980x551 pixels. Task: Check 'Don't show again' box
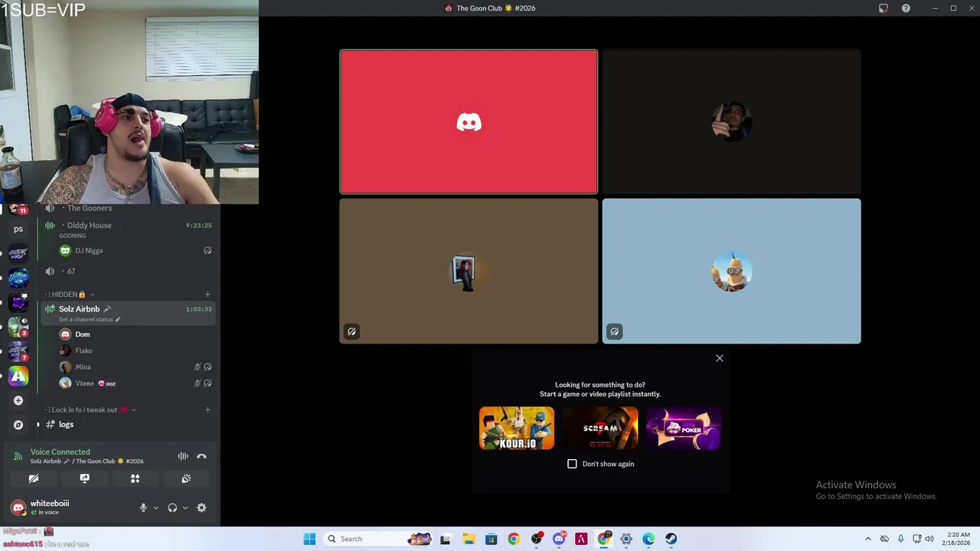pos(572,464)
